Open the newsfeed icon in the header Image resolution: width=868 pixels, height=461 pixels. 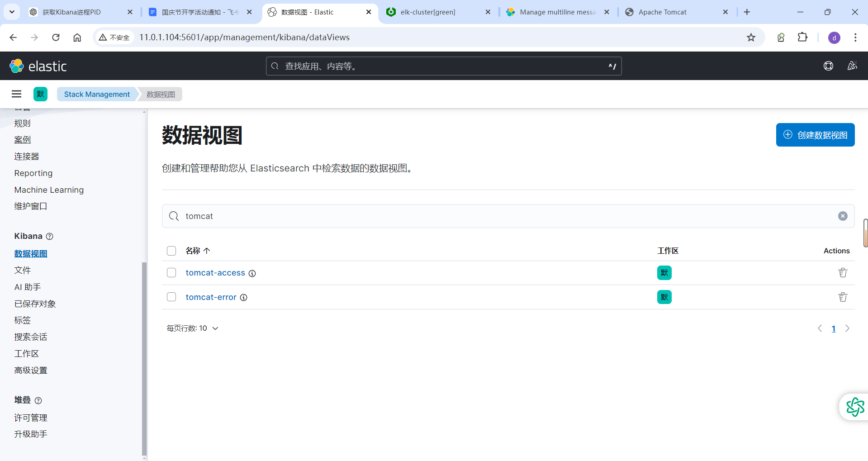(x=852, y=66)
